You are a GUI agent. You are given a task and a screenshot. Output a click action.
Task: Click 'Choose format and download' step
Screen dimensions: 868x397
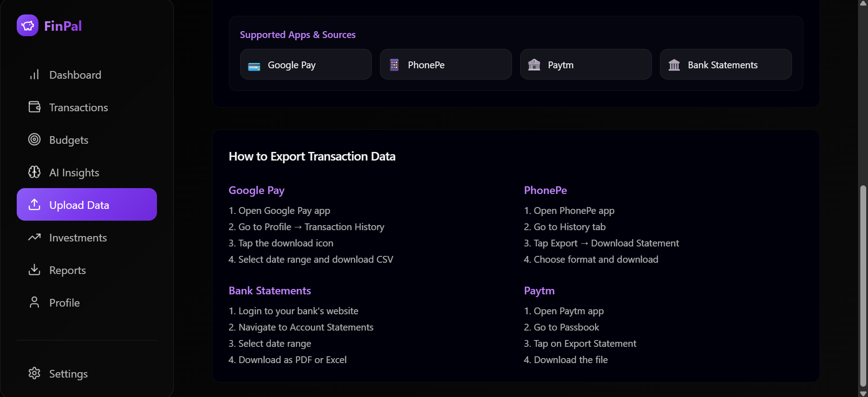point(591,260)
